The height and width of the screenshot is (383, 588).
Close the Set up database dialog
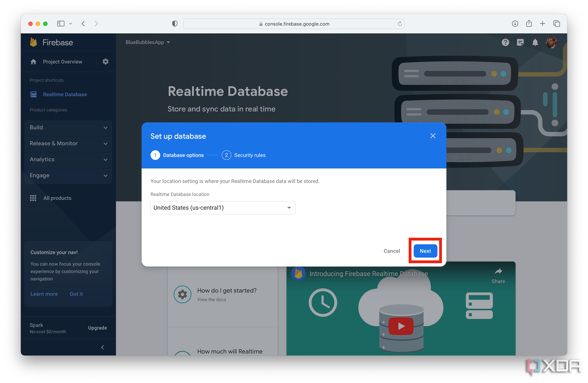click(433, 136)
